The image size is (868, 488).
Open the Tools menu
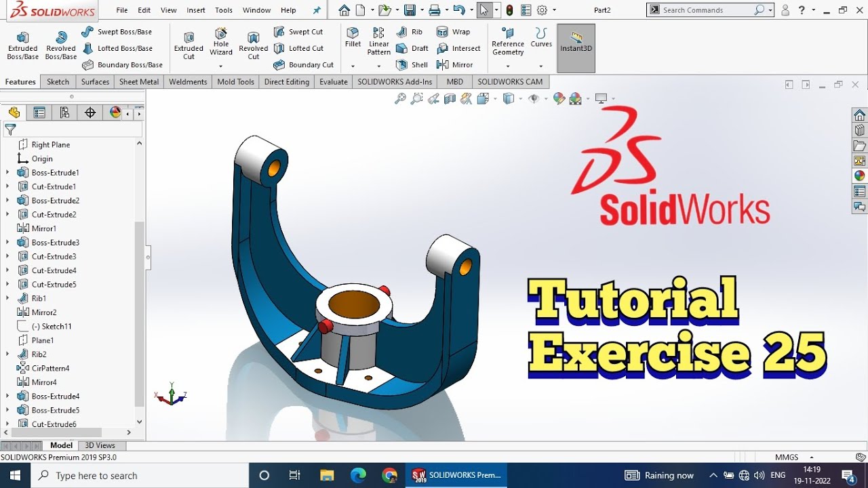click(224, 10)
